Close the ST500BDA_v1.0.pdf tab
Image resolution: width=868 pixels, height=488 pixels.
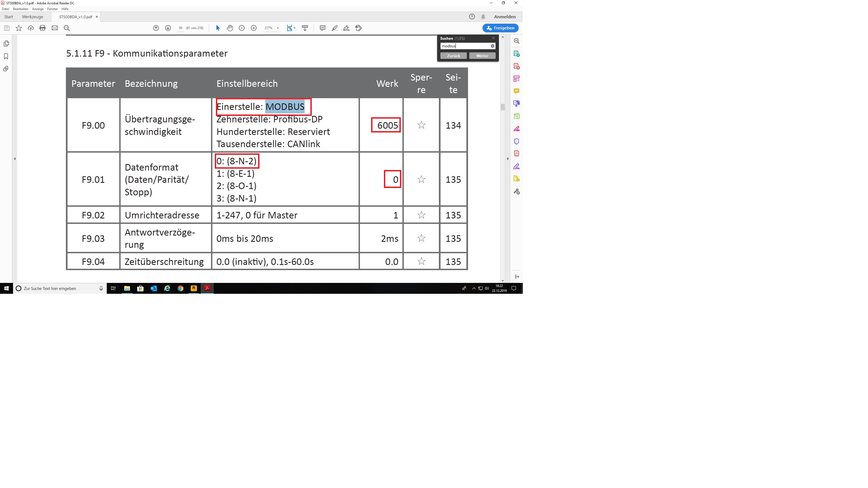[x=97, y=17]
